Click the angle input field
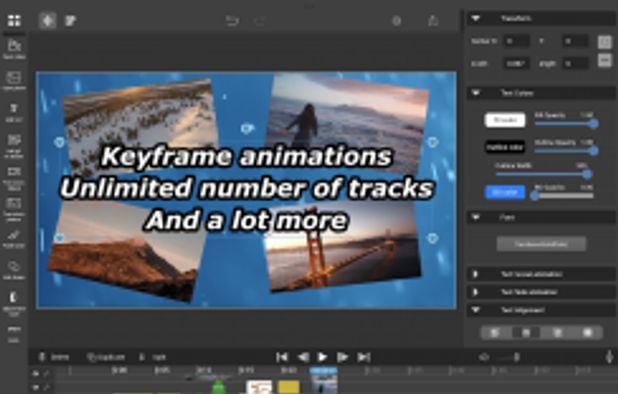This screenshot has width=618, height=394. pos(575,63)
